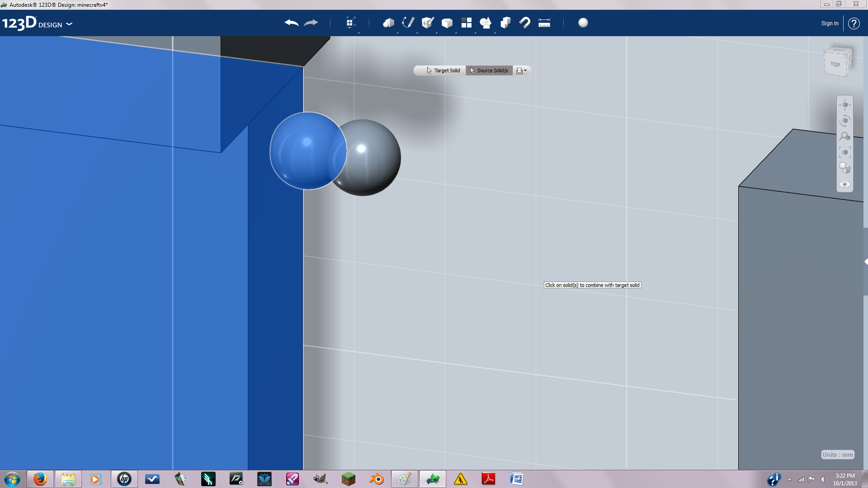Open the volume control in system tray

pos(822,479)
